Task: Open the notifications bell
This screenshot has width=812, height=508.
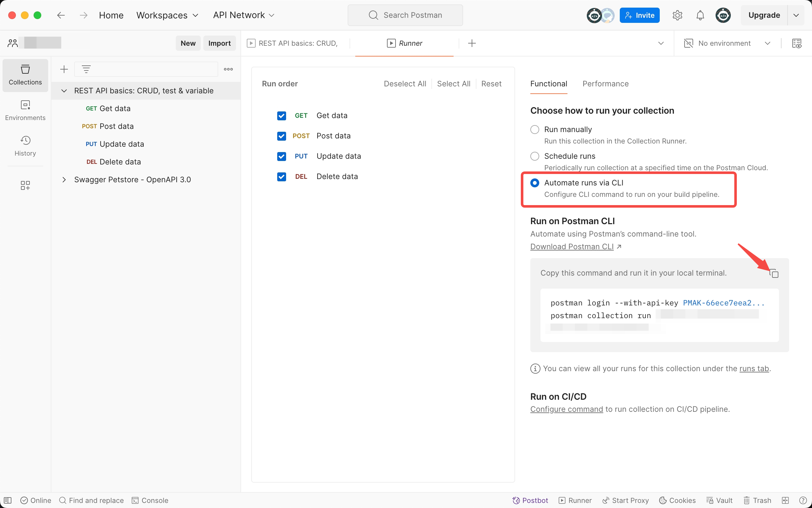Action: coord(700,15)
